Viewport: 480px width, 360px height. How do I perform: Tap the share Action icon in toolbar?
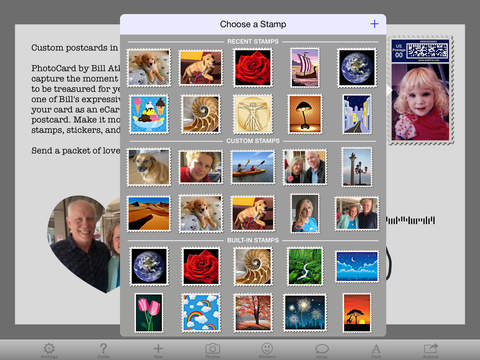[x=431, y=349]
